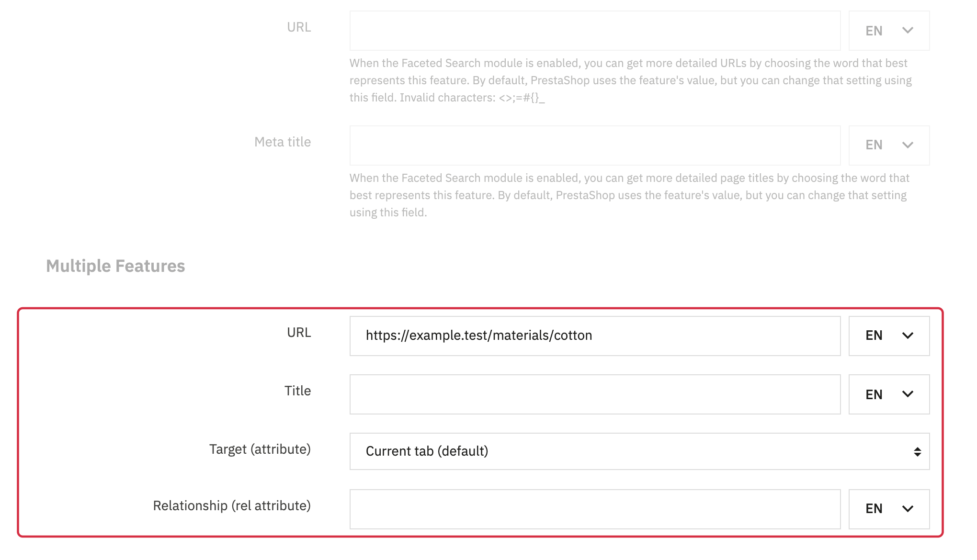Click the Relationship (rel attribute) label

[x=232, y=506]
